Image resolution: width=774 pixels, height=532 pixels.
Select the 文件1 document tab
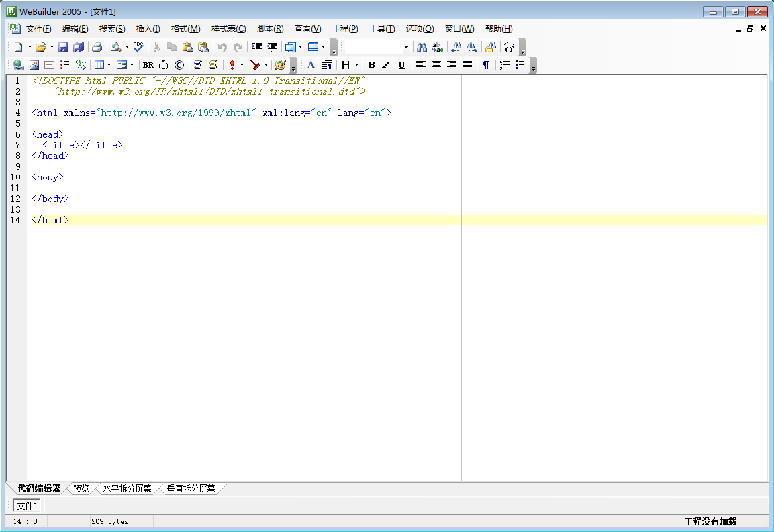click(28, 505)
